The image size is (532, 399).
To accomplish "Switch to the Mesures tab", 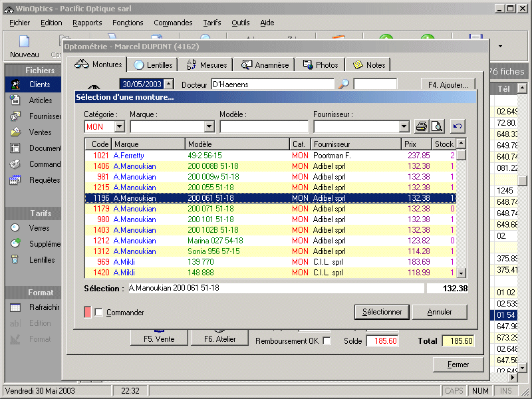I will pyautogui.click(x=207, y=65).
